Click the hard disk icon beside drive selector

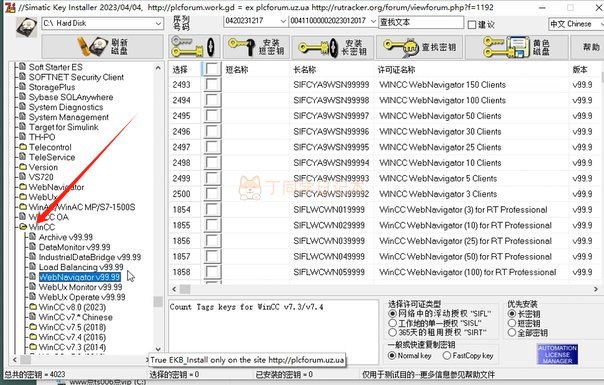(27, 27)
